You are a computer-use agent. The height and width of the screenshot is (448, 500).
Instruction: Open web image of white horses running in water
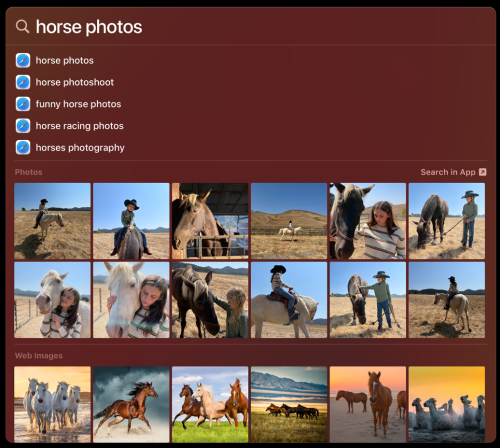pos(52,405)
